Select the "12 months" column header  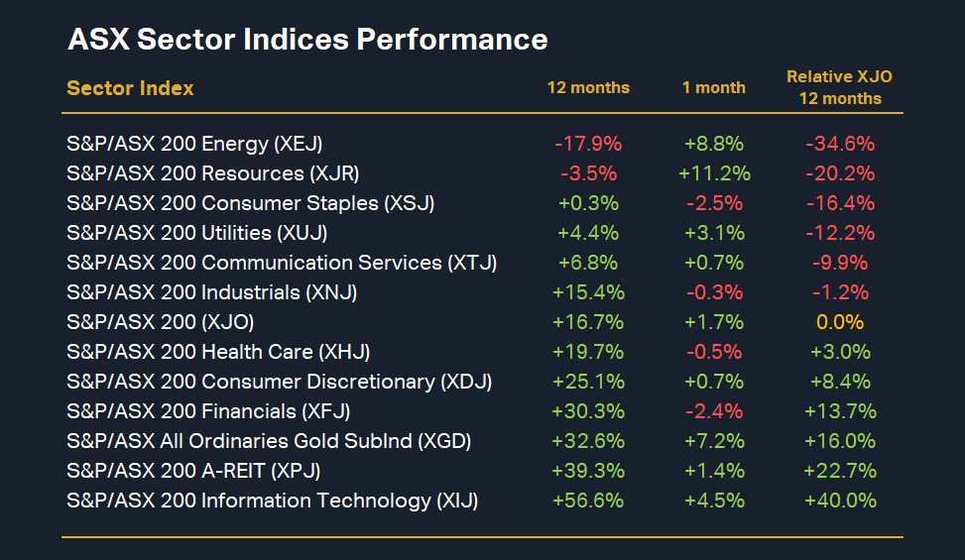pos(588,87)
